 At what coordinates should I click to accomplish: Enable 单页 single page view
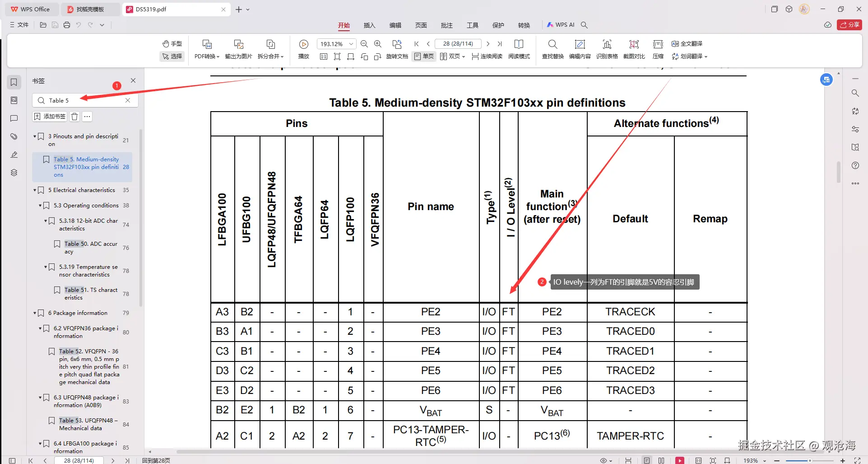(424, 56)
